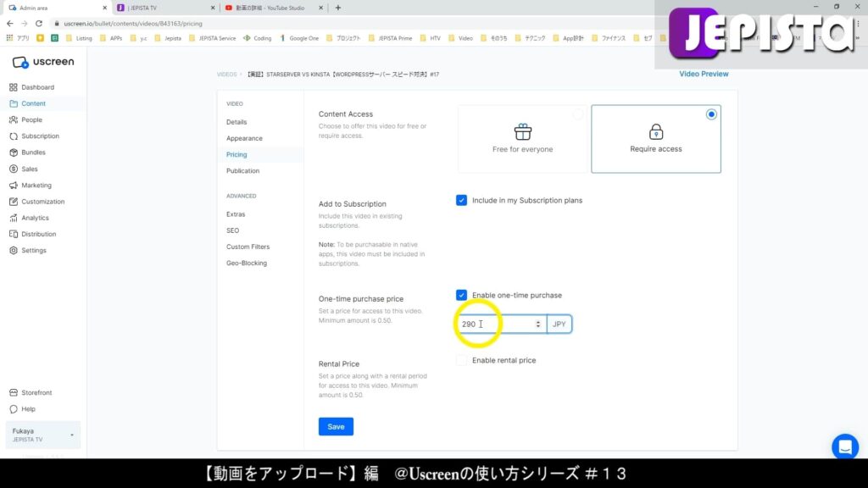
Task: Switch to the JEPISTA TV browser tab
Action: pyautogui.click(x=166, y=8)
